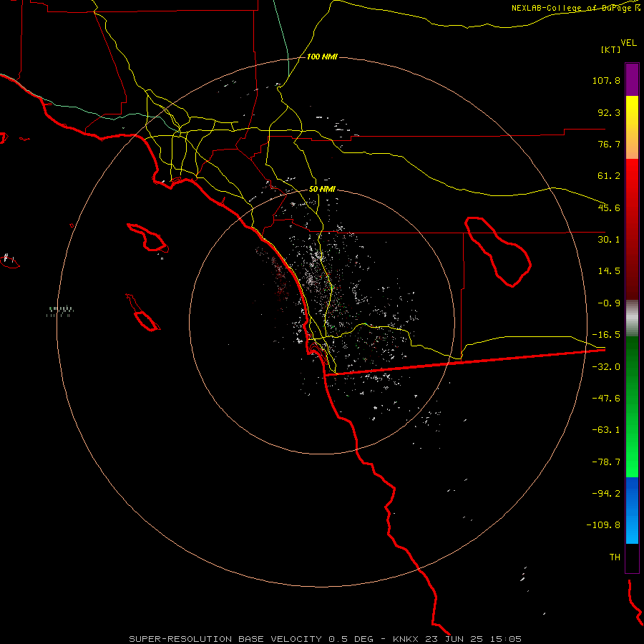The image size is (644, 644).
Task: Click the [KT] units label
Action: coord(611,49)
